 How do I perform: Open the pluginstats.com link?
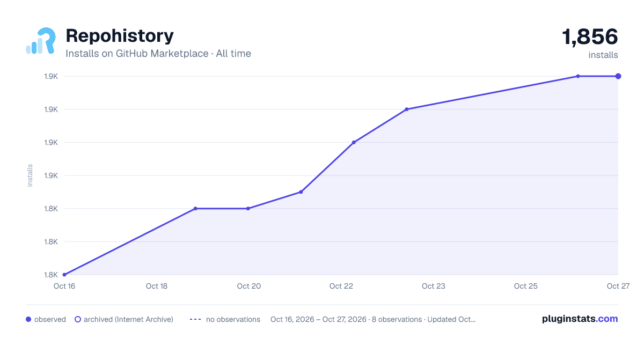pos(580,319)
